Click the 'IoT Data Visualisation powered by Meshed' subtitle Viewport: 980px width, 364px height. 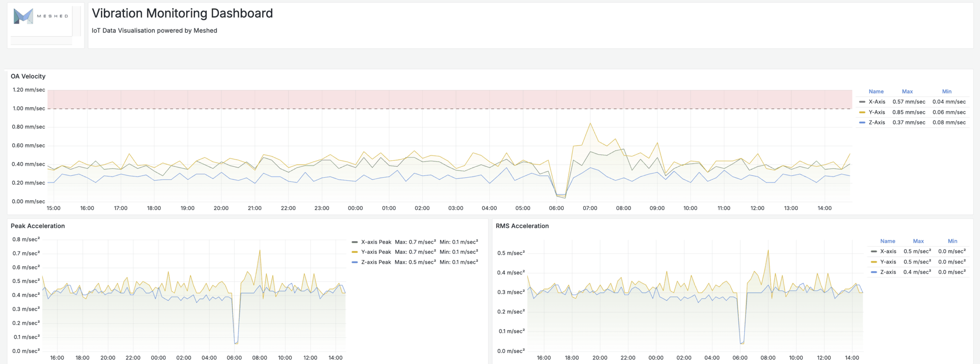154,31
